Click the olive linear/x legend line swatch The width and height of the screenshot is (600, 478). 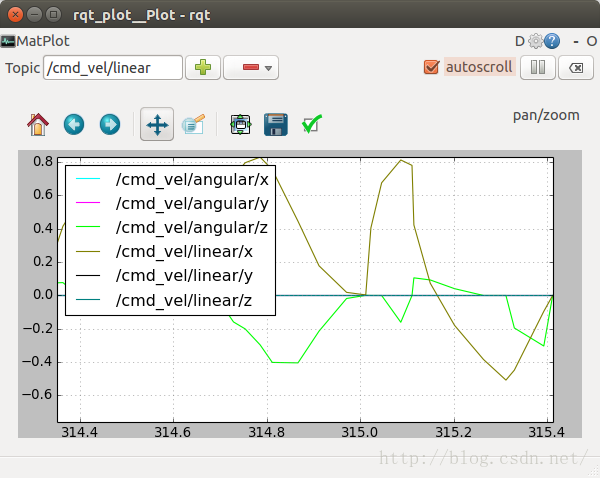tap(88, 251)
